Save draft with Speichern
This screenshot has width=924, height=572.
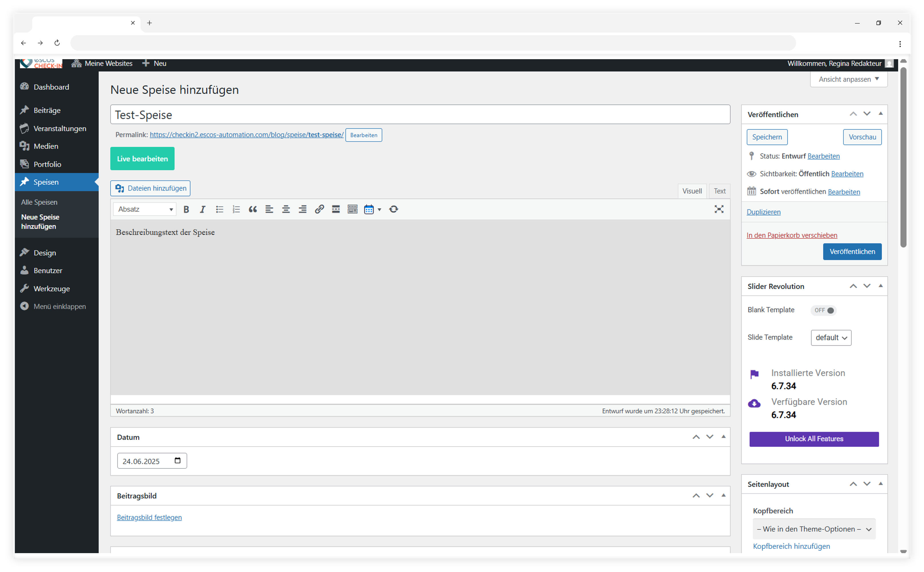tap(767, 137)
